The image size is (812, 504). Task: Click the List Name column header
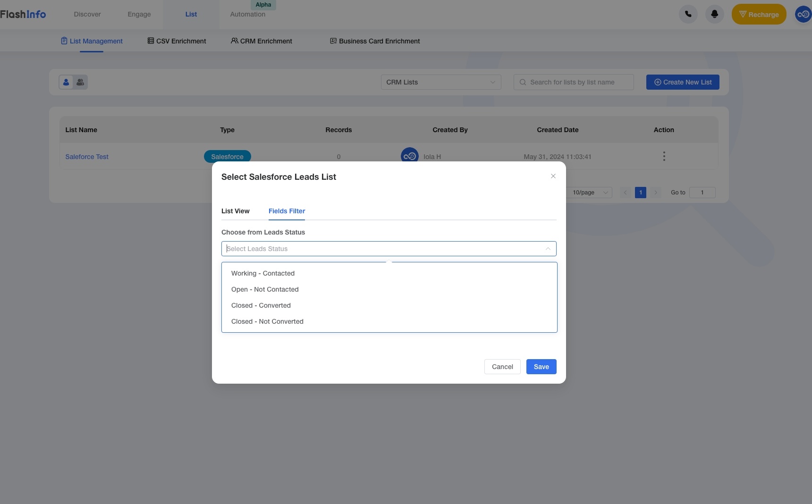(81, 130)
